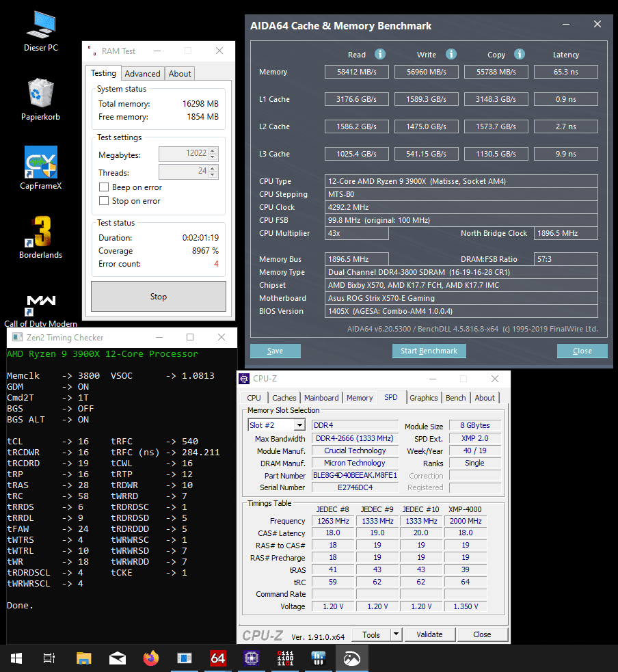Open Task View on the taskbar
The width and height of the screenshot is (618, 672).
click(49, 658)
